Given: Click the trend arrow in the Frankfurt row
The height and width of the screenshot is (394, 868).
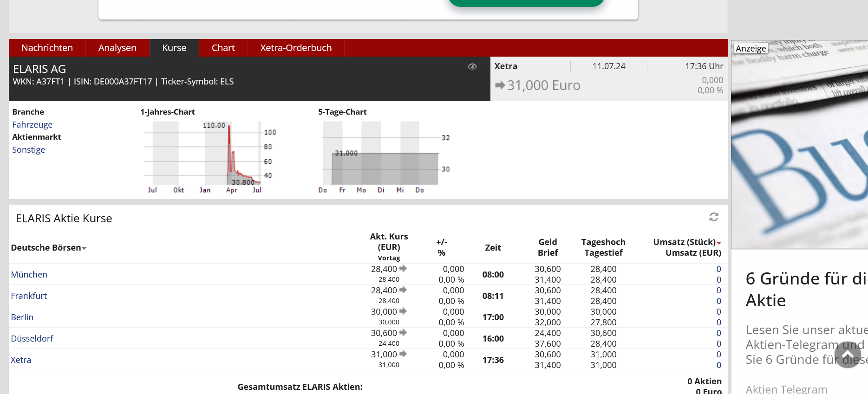Looking at the screenshot, I should coord(403,290).
